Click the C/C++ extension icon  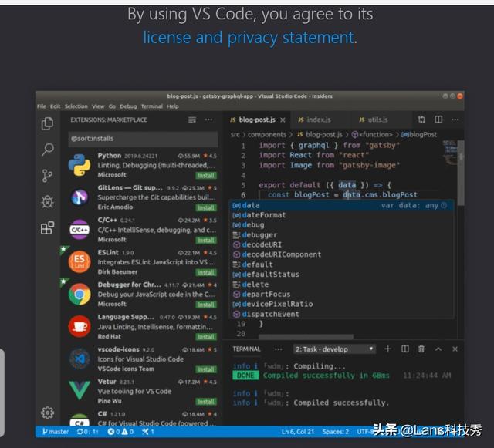click(80, 230)
